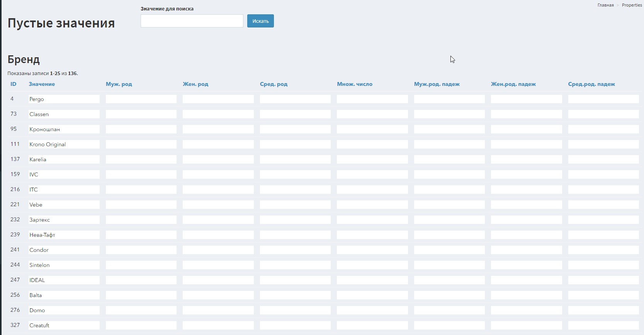Click Сред.род. падеж field in Balta row
The image size is (644, 335).
point(603,295)
